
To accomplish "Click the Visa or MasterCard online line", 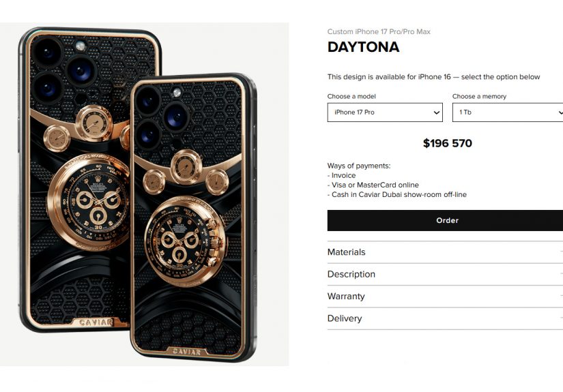I will [373, 185].
